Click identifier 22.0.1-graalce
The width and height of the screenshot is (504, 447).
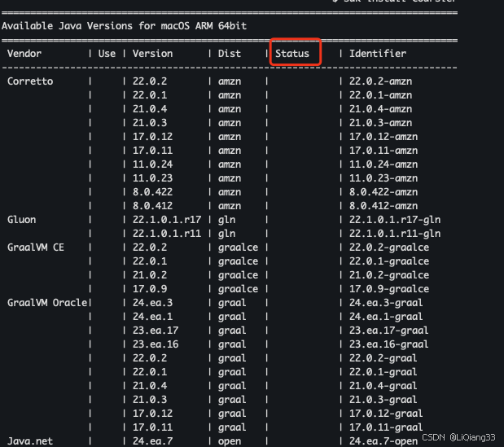click(389, 261)
